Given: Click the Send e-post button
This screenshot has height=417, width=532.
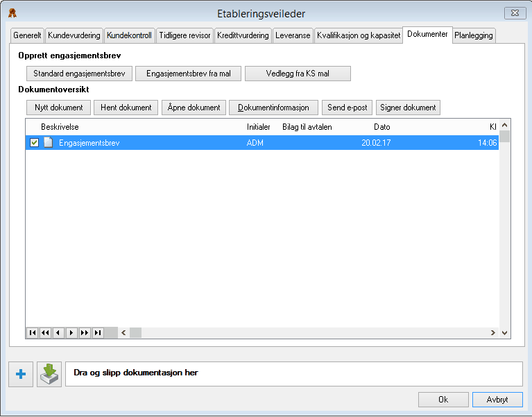Looking at the screenshot, I should coord(347,108).
